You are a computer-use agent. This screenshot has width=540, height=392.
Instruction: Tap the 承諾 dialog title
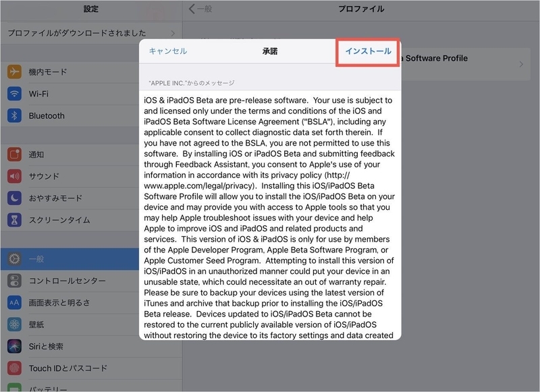point(270,51)
